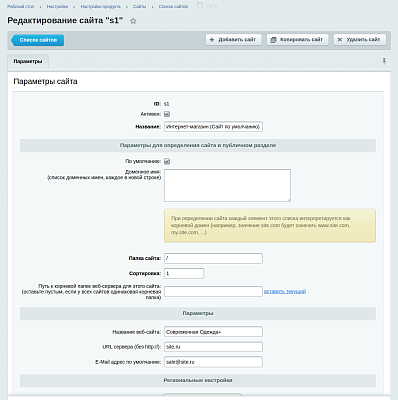Toggle the Активен checkbox

(167, 114)
